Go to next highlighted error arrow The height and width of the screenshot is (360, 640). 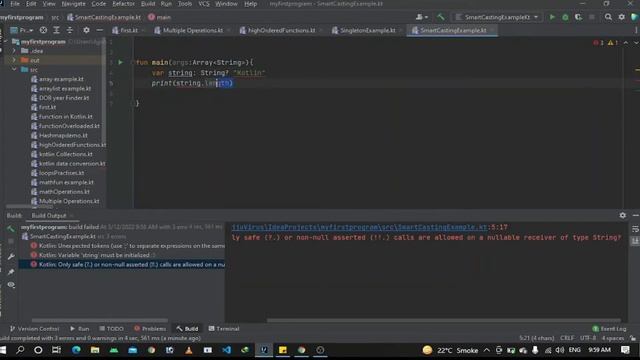tap(636, 43)
